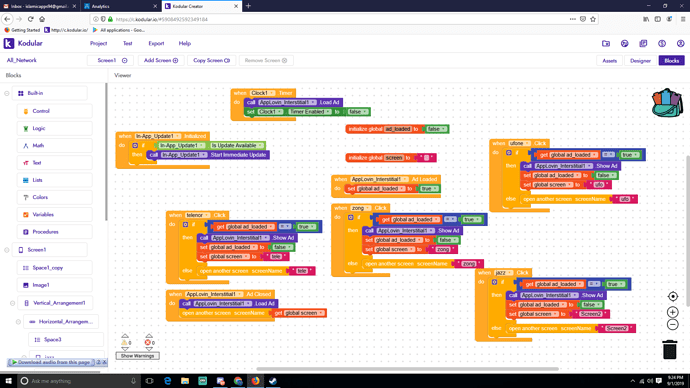This screenshot has height=388, width=690.
Task: Open the ad_loaded false value dropdown
Action: click(437, 129)
